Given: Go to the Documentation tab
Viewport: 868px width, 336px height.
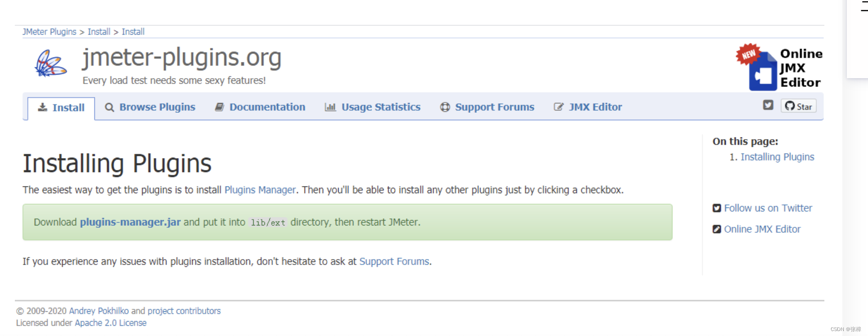Looking at the screenshot, I should [x=260, y=107].
